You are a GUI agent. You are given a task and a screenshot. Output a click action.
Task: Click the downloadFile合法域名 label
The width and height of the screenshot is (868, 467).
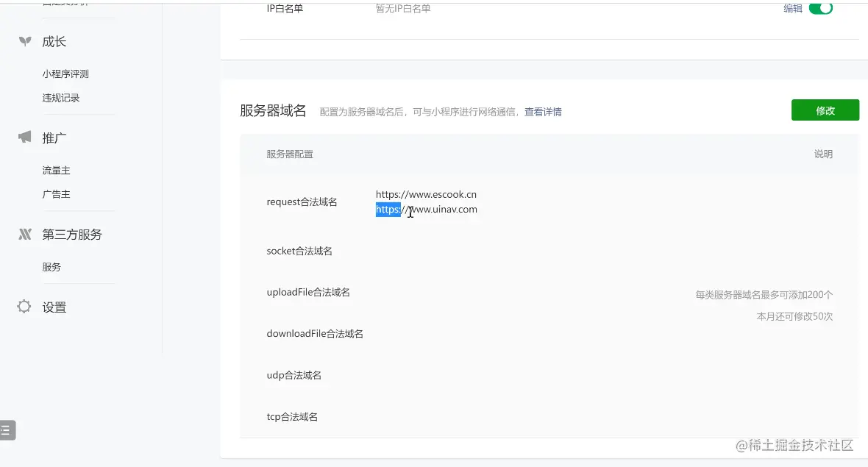[314, 334]
